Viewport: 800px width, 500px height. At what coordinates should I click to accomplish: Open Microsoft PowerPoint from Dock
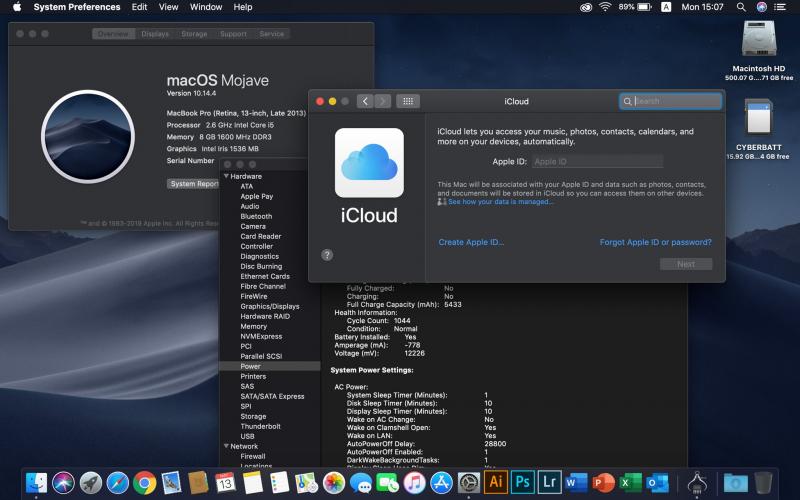pyautogui.click(x=604, y=483)
